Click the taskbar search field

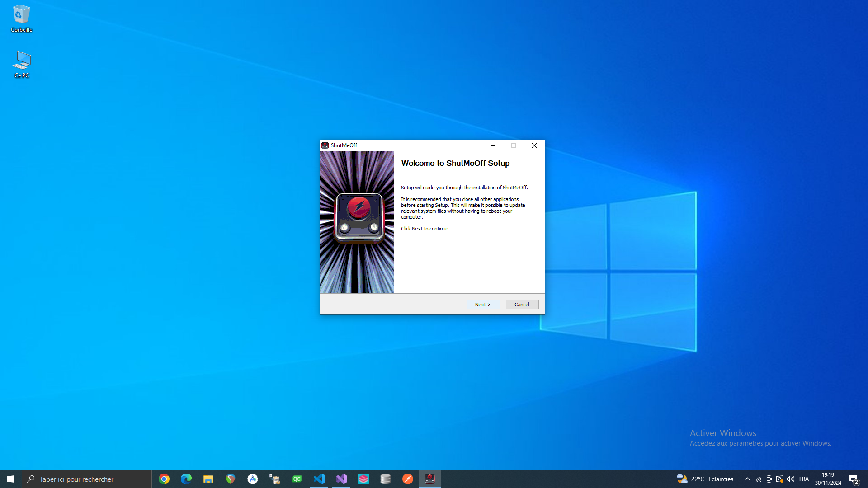point(86,479)
